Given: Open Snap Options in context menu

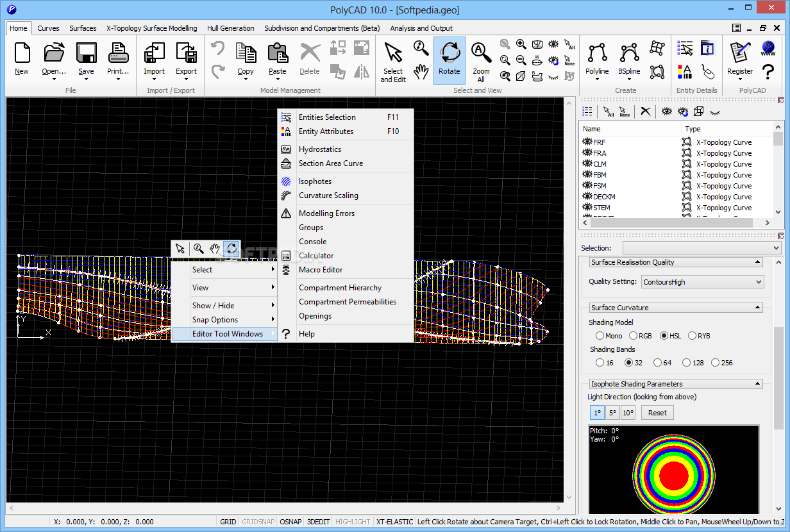Looking at the screenshot, I should coord(224,320).
